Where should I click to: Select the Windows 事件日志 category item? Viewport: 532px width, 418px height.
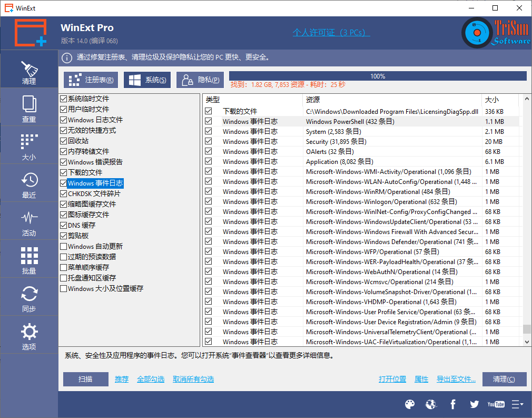95,183
